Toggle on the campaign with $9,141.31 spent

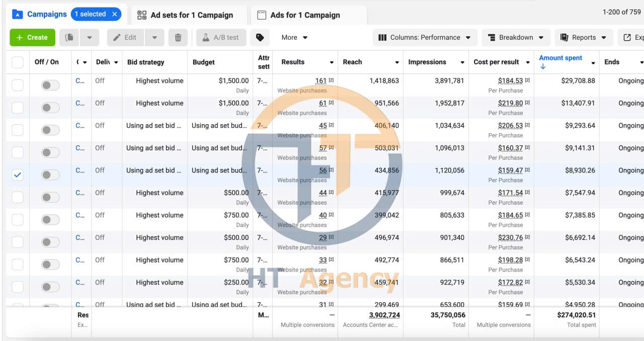click(50, 152)
